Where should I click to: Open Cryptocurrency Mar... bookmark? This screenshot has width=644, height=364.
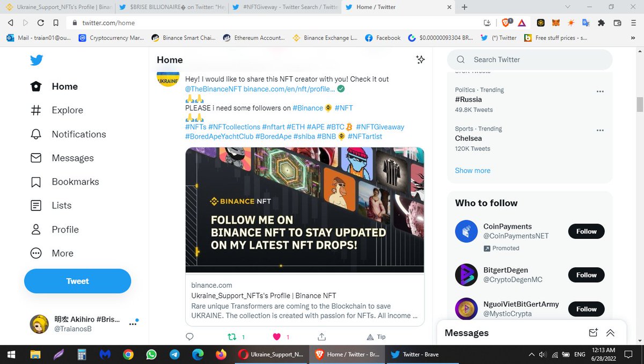pos(111,38)
